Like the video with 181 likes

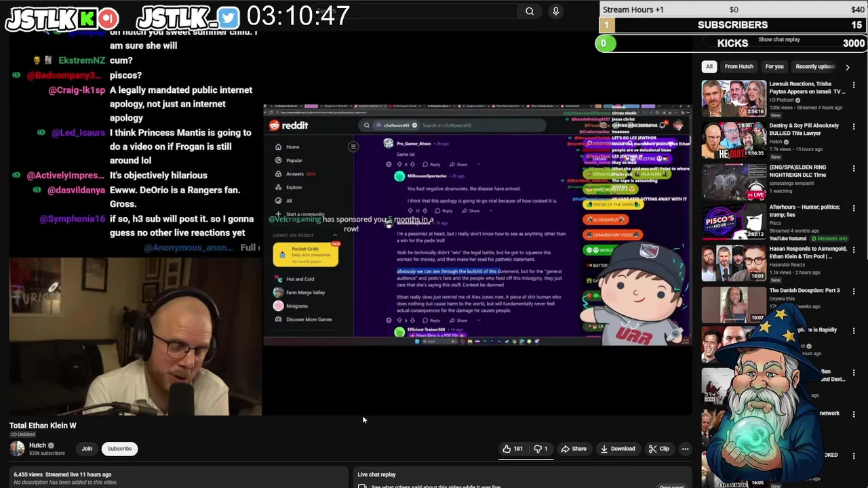click(x=513, y=449)
